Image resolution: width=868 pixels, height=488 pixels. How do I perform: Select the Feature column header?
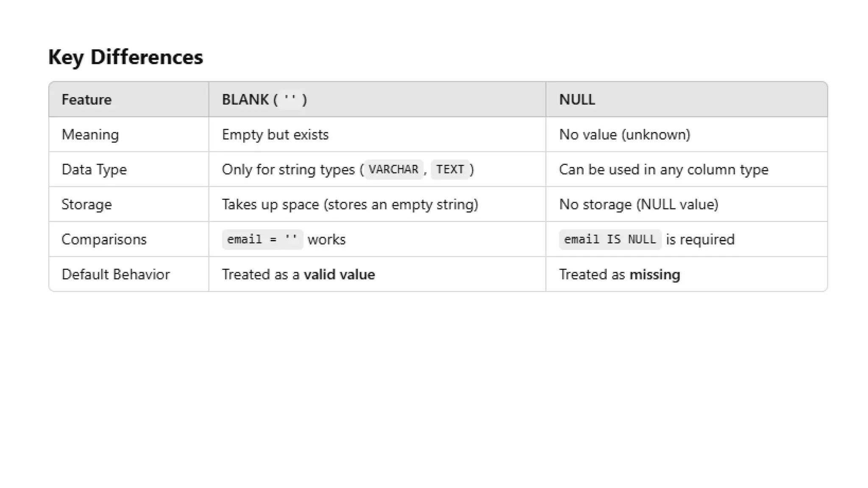pyautogui.click(x=86, y=100)
